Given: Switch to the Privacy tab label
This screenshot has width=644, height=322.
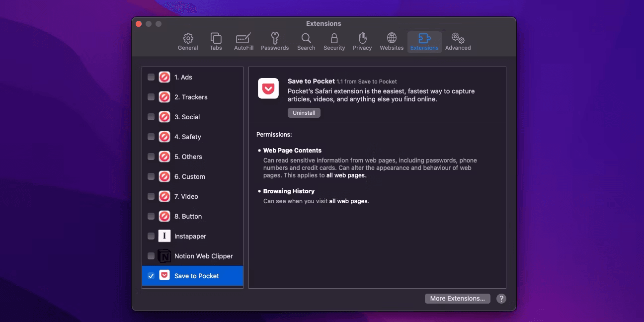Looking at the screenshot, I should point(362,48).
